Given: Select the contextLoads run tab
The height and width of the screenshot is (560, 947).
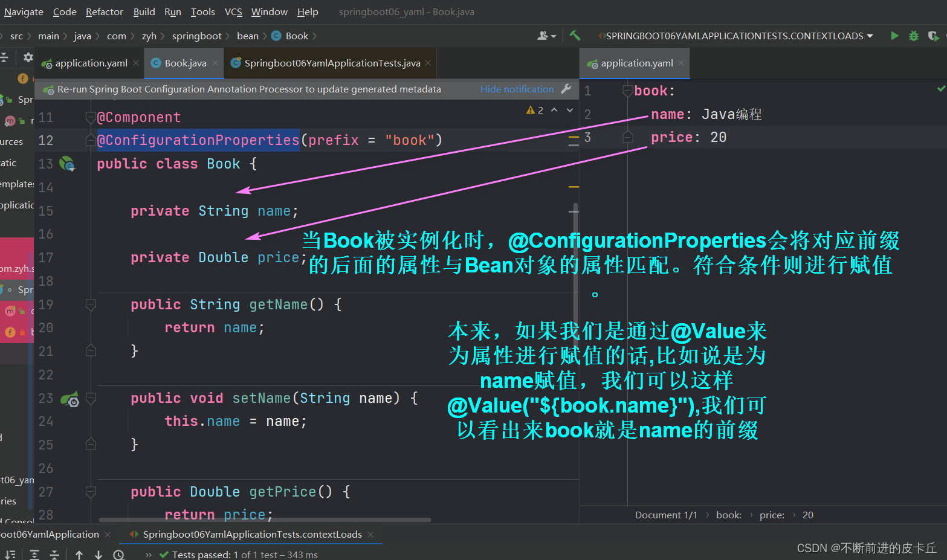Looking at the screenshot, I should (252, 535).
